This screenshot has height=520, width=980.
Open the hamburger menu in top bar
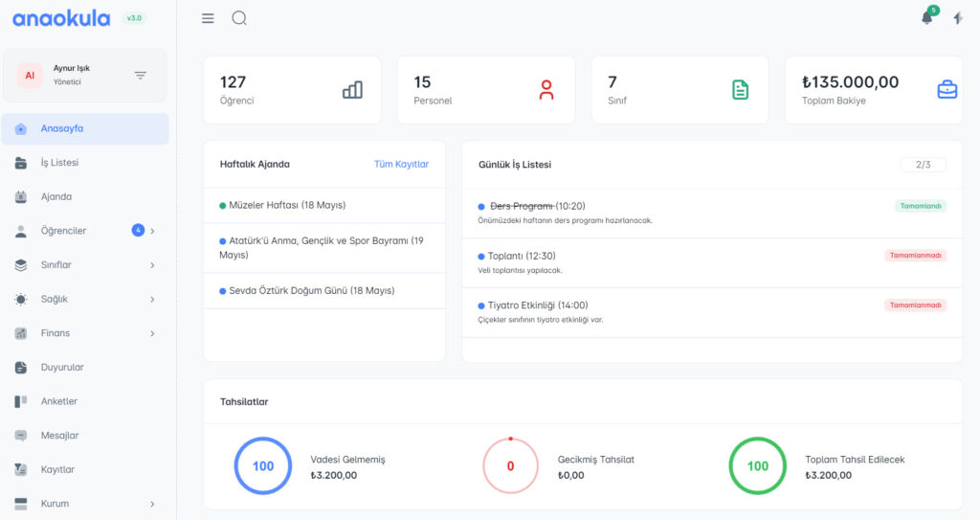coord(208,18)
